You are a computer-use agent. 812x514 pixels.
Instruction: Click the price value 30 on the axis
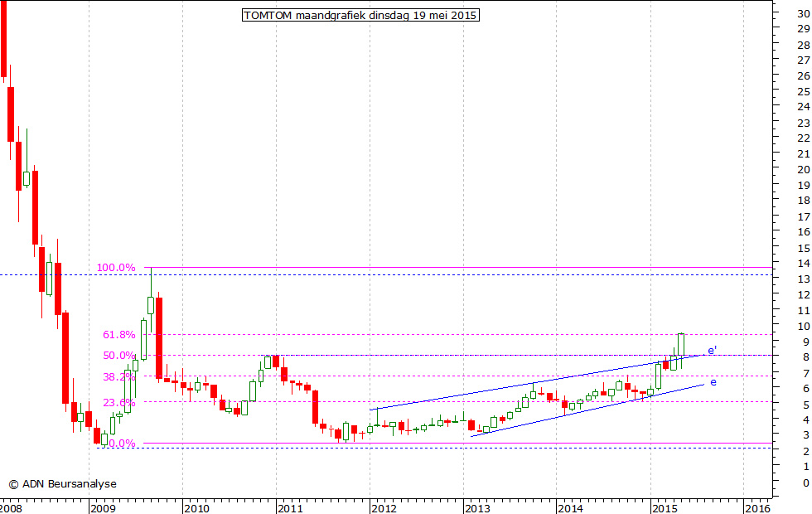804,14
